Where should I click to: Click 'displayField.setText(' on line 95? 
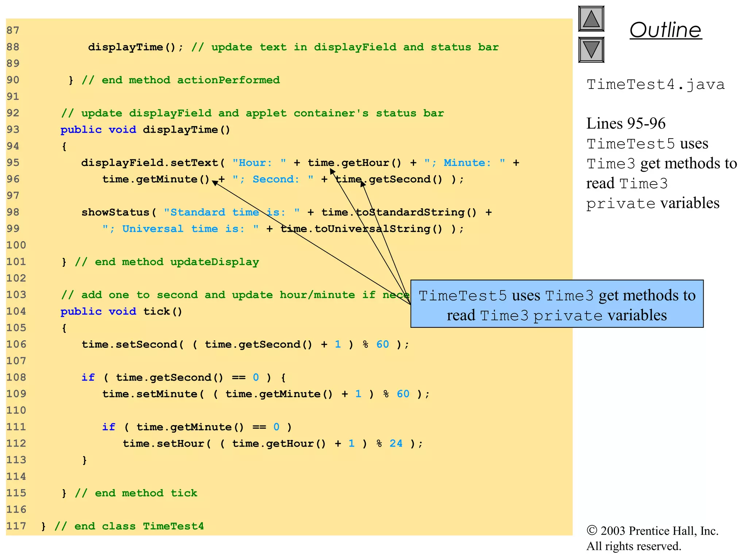tap(153, 163)
